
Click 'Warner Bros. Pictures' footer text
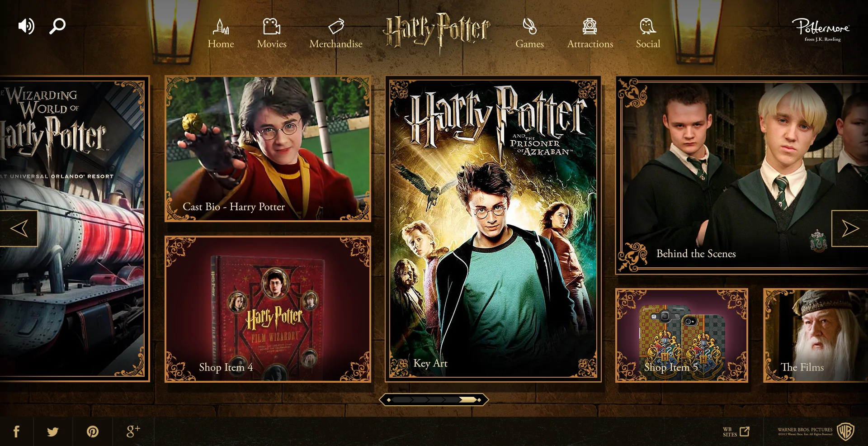(805, 430)
